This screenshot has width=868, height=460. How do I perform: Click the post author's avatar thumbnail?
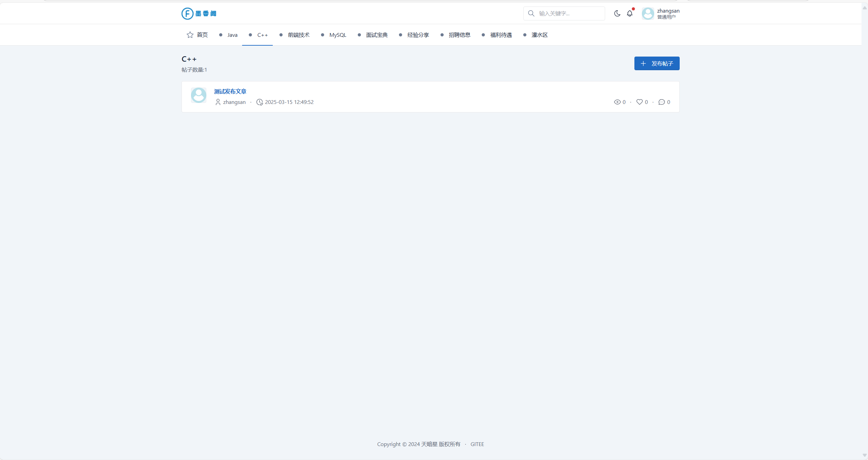click(199, 95)
